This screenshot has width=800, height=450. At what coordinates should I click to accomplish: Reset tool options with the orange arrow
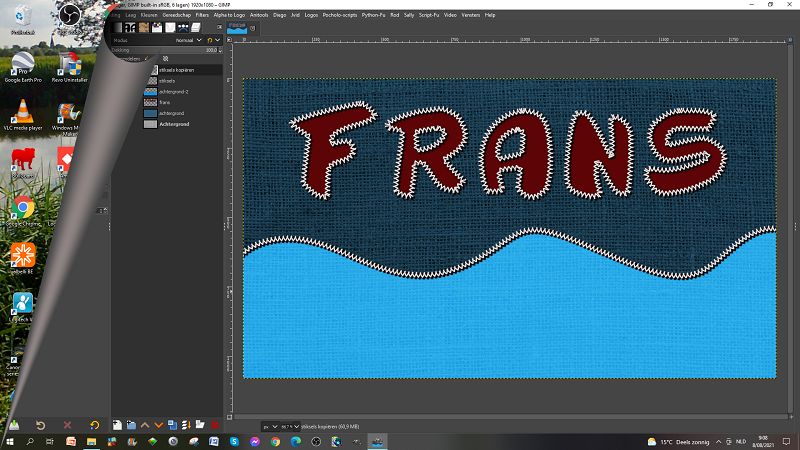pyautogui.click(x=94, y=425)
